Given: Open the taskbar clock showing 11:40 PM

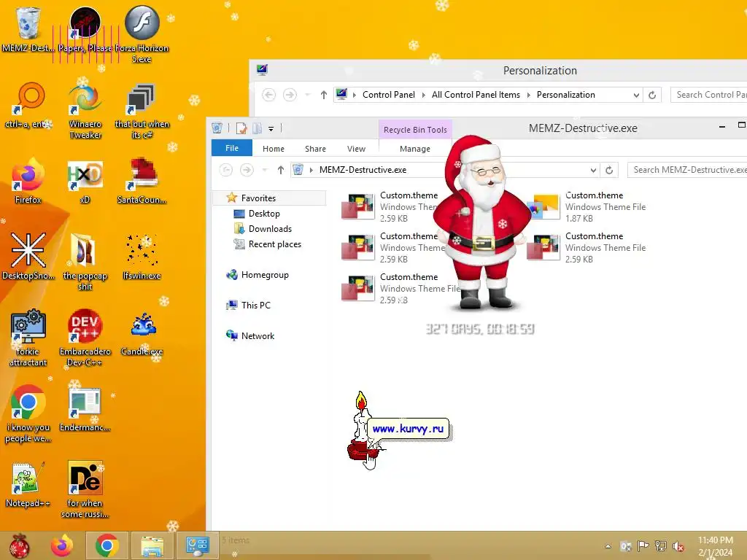Looking at the screenshot, I should [715, 546].
